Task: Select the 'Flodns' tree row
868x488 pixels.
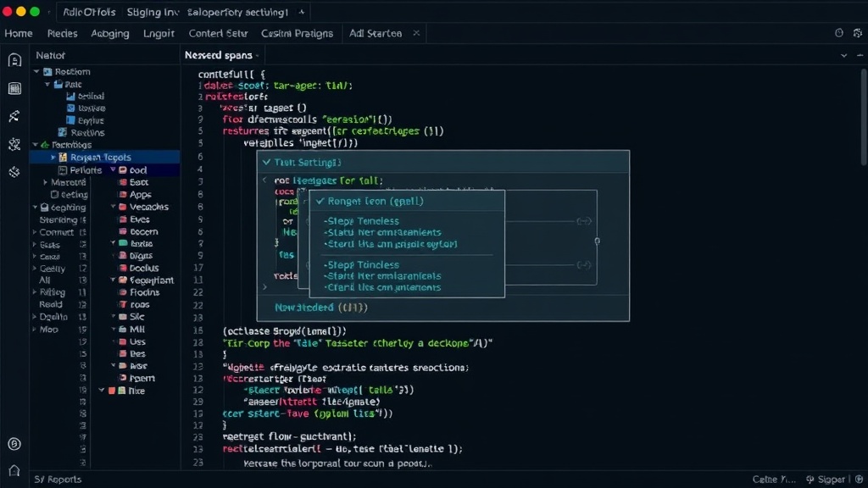Action: [x=144, y=292]
